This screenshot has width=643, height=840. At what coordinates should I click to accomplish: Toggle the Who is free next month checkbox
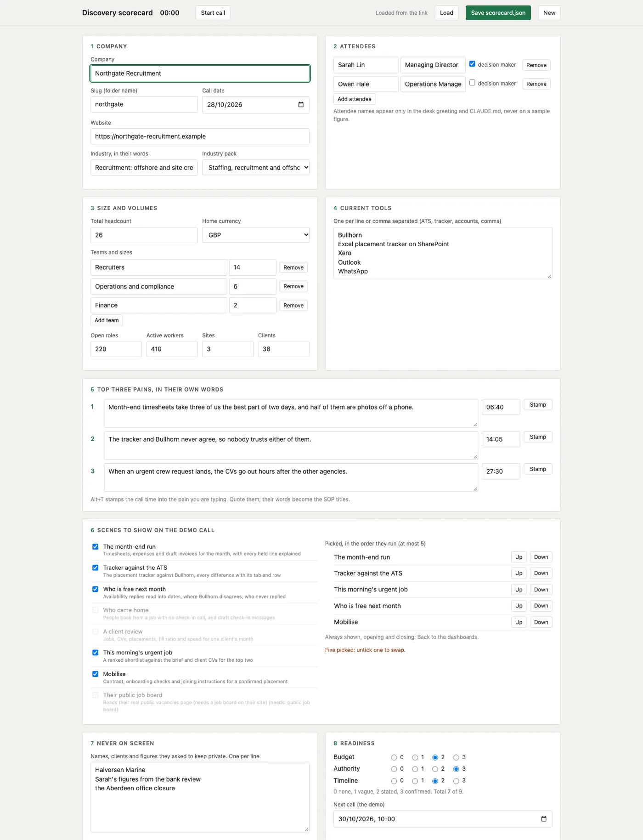point(95,589)
